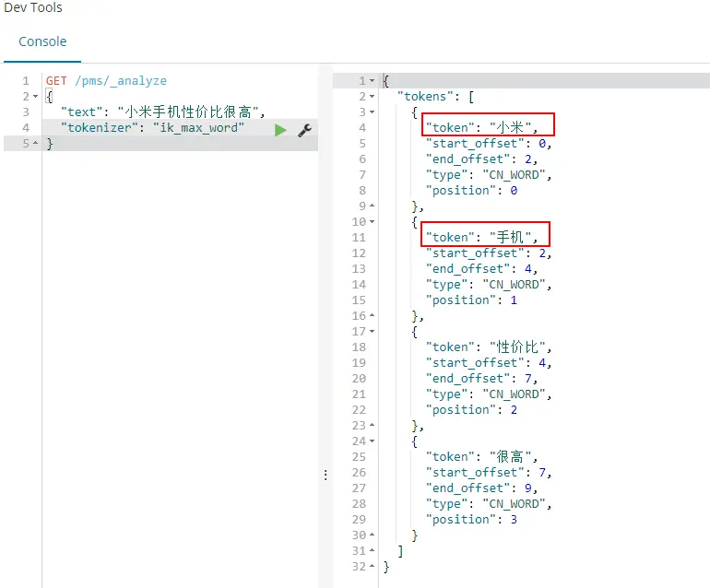This screenshot has height=588, width=710.
Task: Collapse response root object at line 1
Action: [x=373, y=80]
